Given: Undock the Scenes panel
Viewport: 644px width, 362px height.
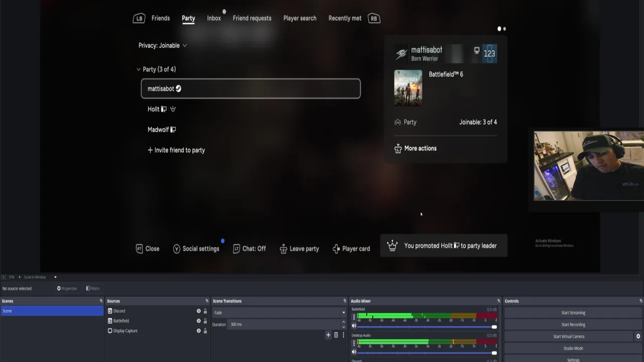Looking at the screenshot, I should click(x=101, y=301).
